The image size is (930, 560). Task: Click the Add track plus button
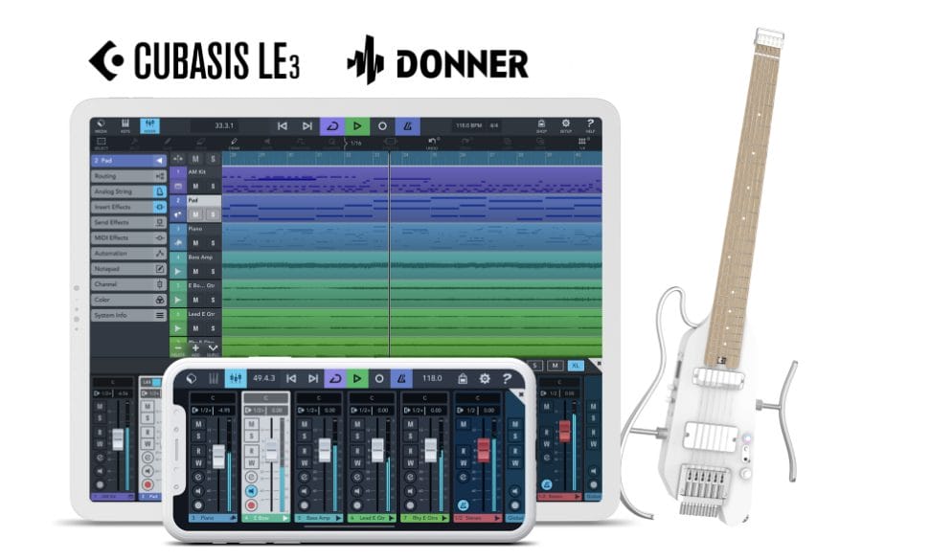coord(195,348)
